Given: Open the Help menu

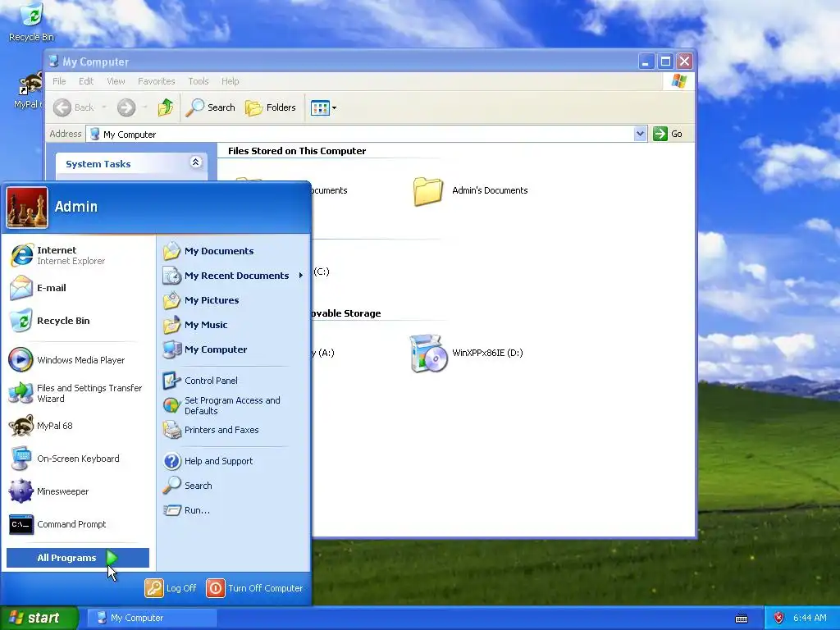Looking at the screenshot, I should pyautogui.click(x=231, y=81).
